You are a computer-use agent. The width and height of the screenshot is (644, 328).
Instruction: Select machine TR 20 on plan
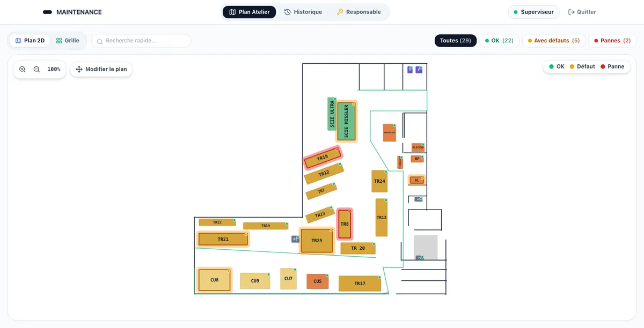[358, 248]
